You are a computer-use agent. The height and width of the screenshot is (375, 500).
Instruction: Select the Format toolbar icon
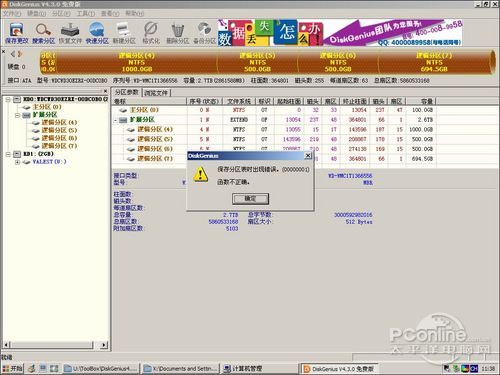tap(151, 33)
